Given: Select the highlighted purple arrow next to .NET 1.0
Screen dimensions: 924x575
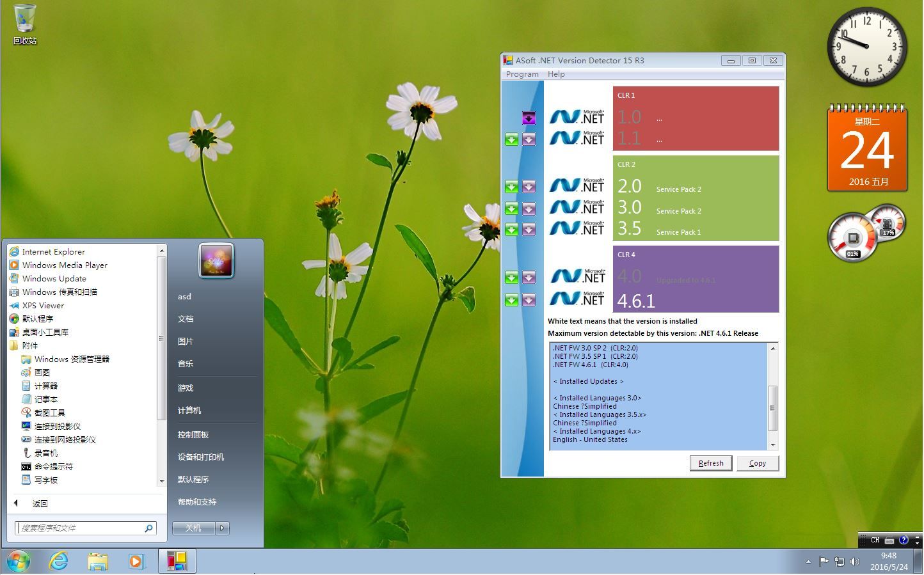Looking at the screenshot, I should [x=529, y=118].
